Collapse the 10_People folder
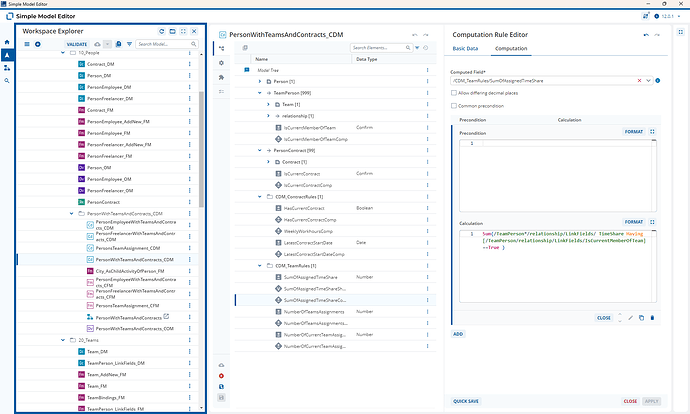 click(x=63, y=52)
